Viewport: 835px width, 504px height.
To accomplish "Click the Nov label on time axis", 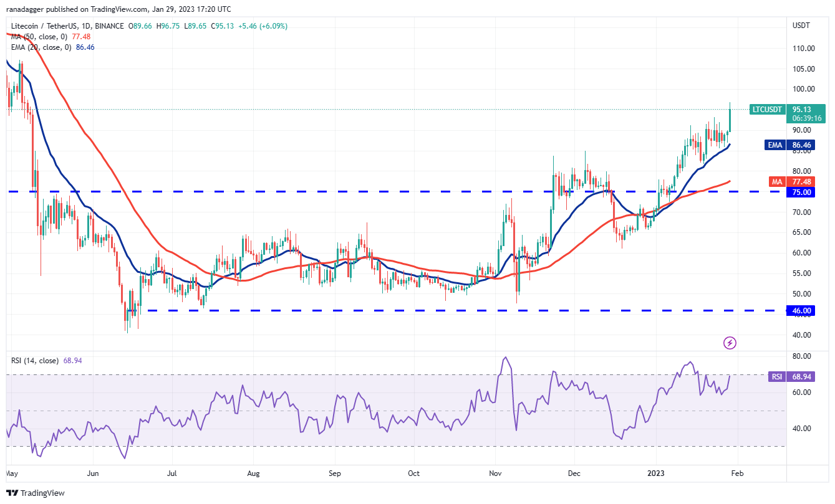I will pyautogui.click(x=495, y=473).
